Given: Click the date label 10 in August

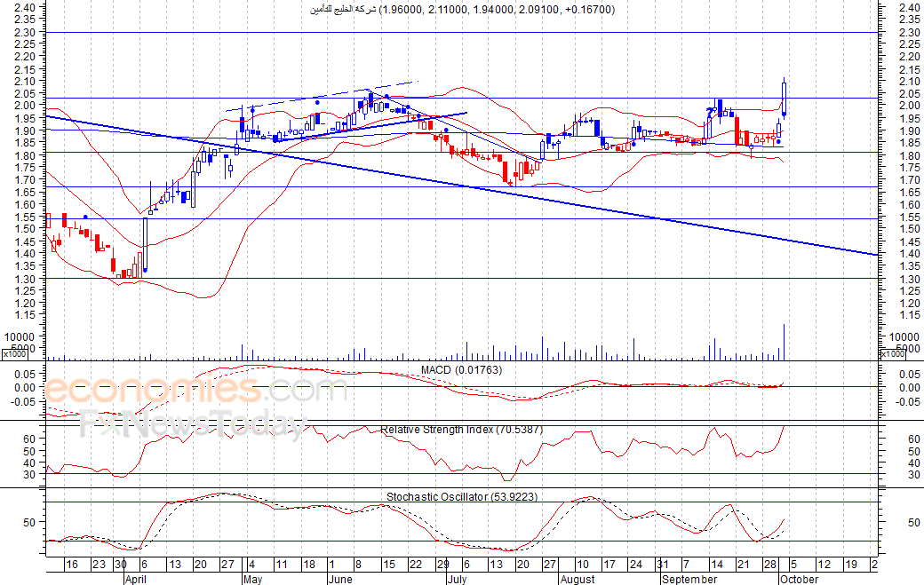Looking at the screenshot, I should coord(582,565).
